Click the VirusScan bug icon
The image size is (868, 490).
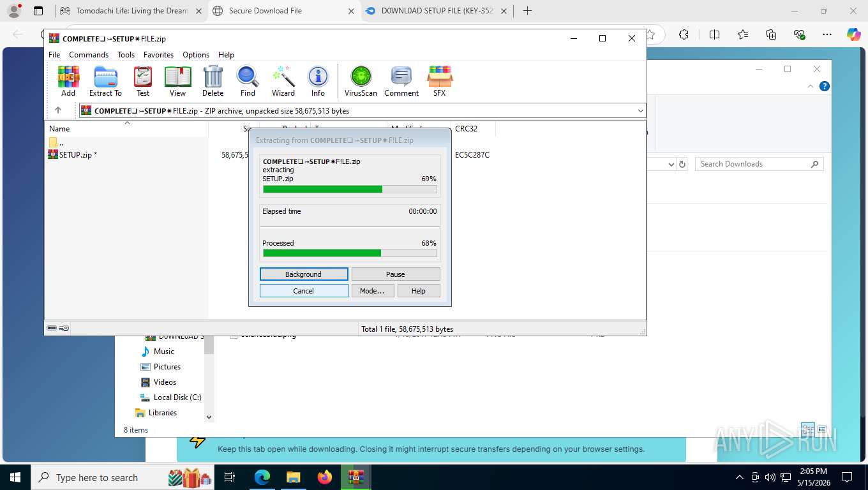tap(361, 81)
